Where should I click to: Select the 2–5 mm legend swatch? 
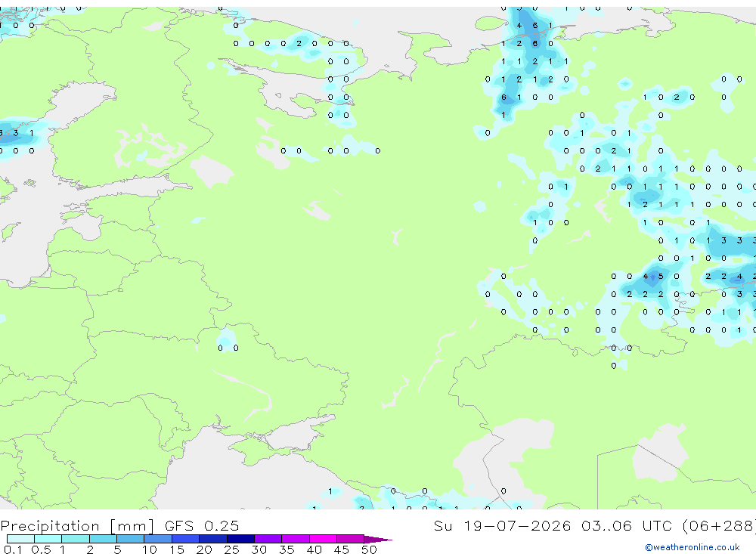coord(103,539)
